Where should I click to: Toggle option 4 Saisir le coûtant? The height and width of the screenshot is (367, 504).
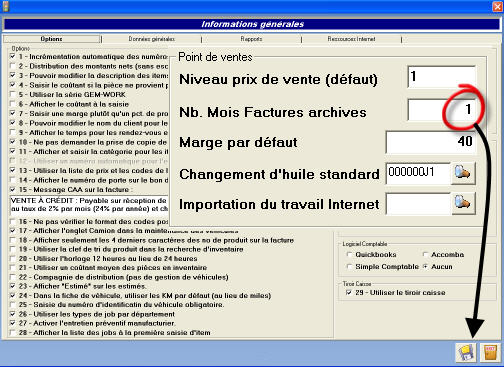pyautogui.click(x=13, y=85)
